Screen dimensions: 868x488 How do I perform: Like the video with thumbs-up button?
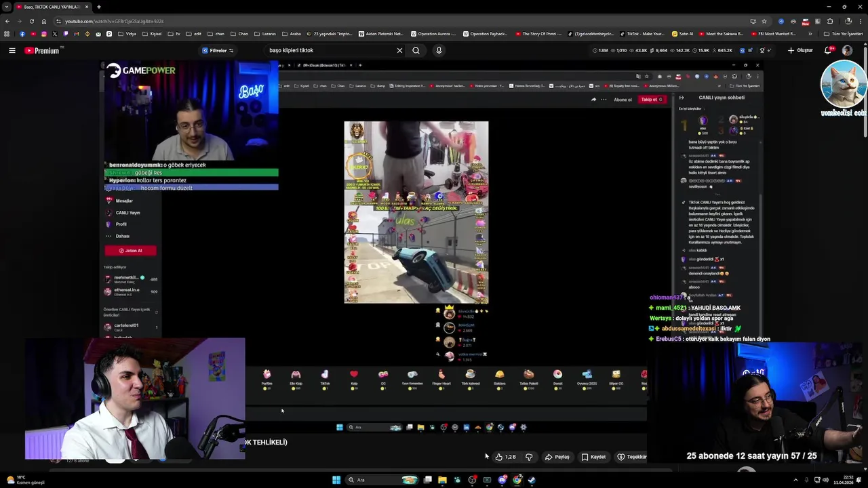506,457
